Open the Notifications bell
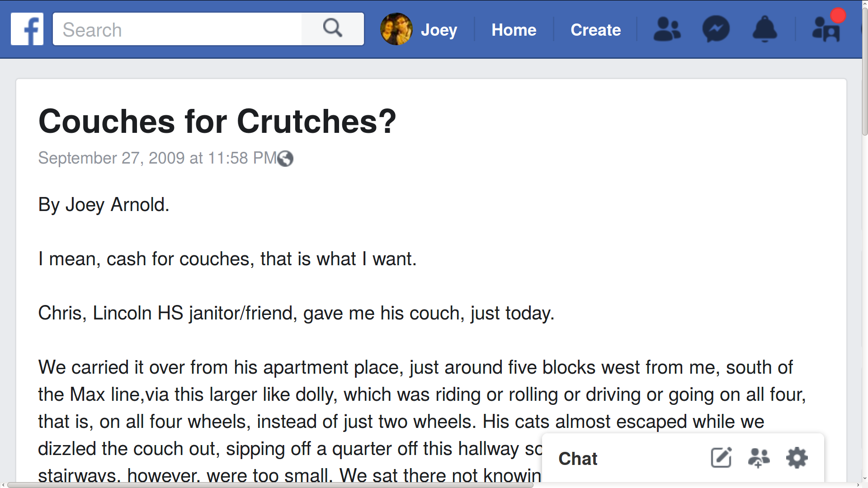This screenshot has width=868, height=488. click(764, 29)
